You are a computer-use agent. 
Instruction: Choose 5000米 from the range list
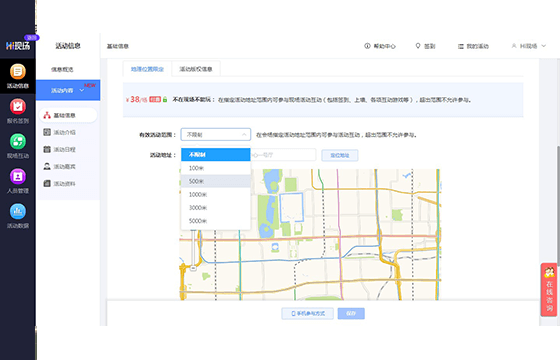coord(216,221)
